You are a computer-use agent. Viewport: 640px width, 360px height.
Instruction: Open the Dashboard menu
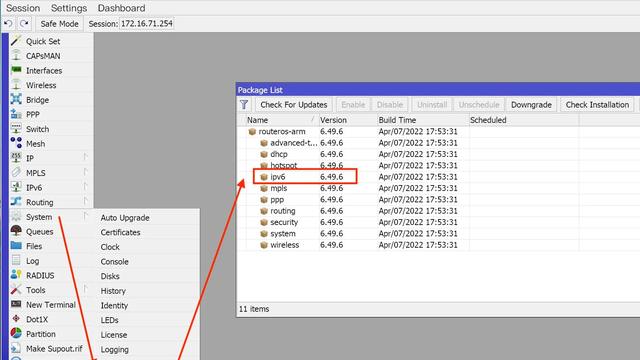click(x=121, y=8)
